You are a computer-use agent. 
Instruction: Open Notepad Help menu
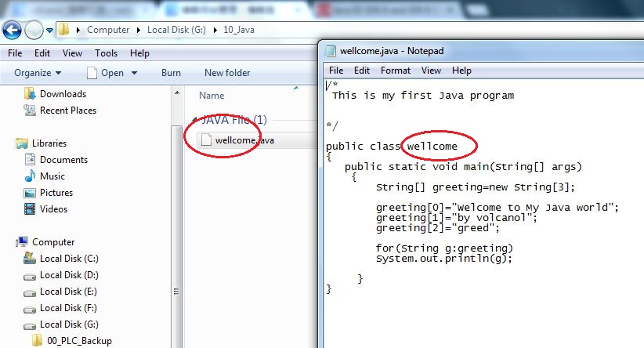pos(461,71)
